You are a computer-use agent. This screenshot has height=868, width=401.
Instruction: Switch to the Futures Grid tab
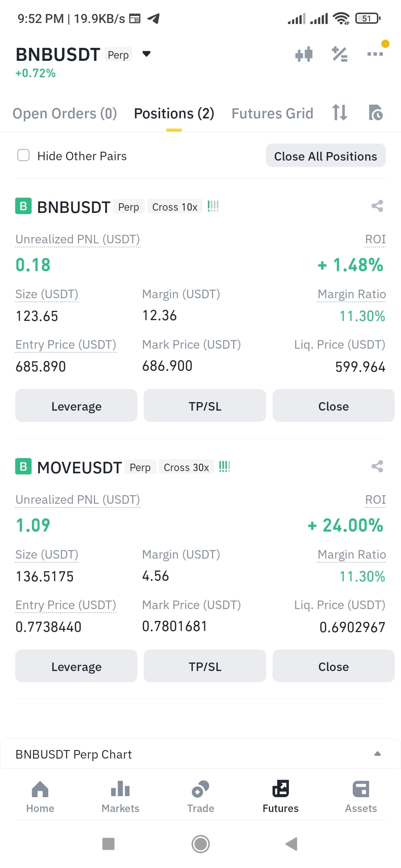click(273, 114)
